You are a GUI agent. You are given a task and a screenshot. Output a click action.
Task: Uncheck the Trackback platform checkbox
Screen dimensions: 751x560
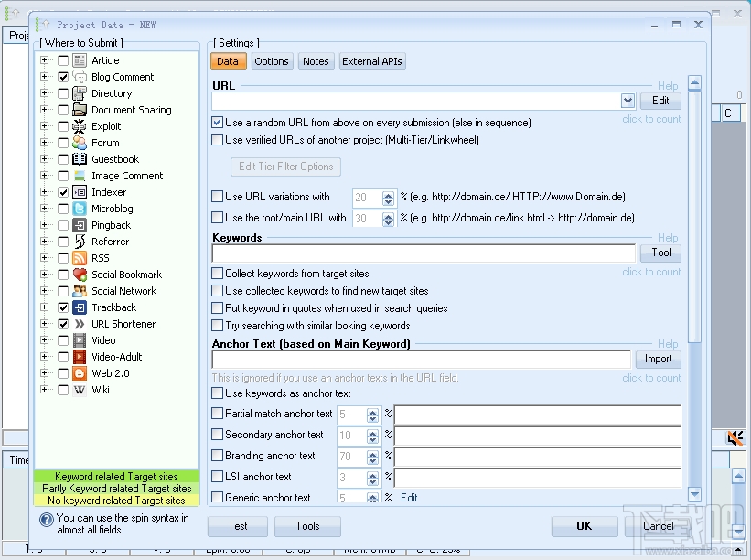click(62, 307)
